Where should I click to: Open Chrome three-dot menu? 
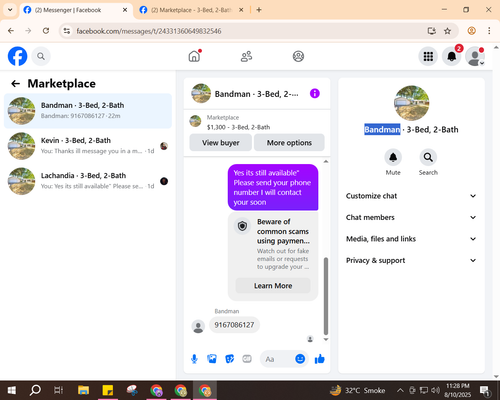click(x=489, y=31)
